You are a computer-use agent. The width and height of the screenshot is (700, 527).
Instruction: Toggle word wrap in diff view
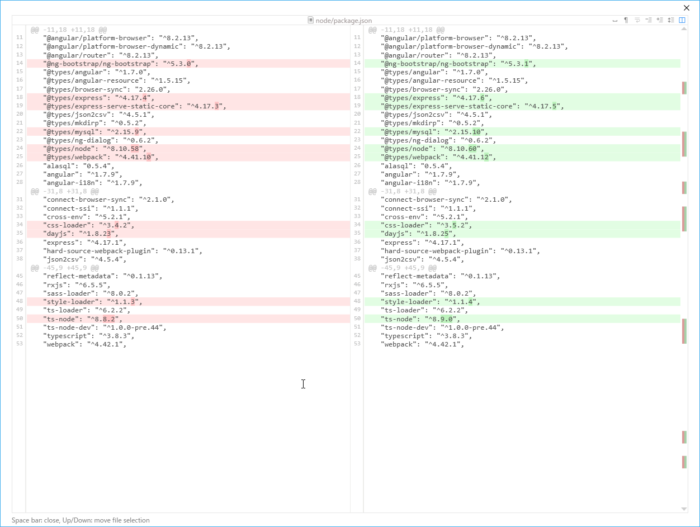(637, 20)
